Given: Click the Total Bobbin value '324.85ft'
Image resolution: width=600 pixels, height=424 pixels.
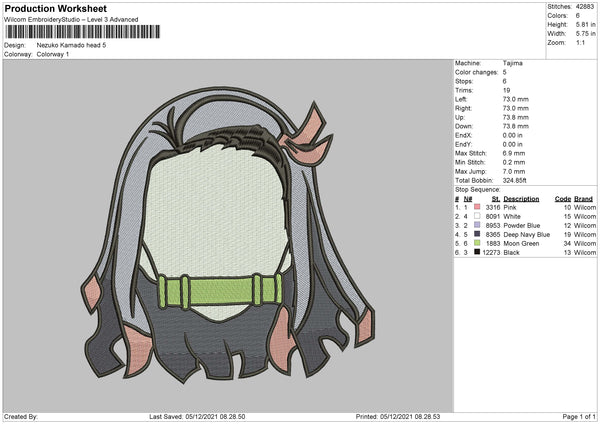Looking at the screenshot, I should tap(514, 180).
